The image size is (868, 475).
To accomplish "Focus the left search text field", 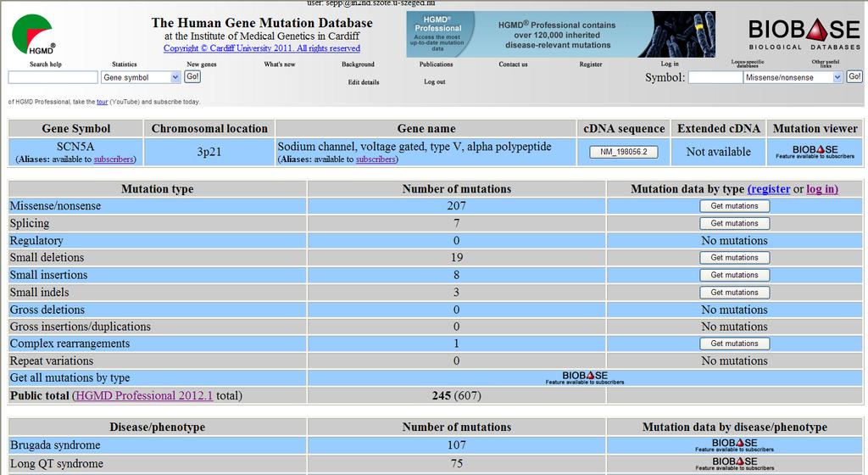I will click(53, 77).
